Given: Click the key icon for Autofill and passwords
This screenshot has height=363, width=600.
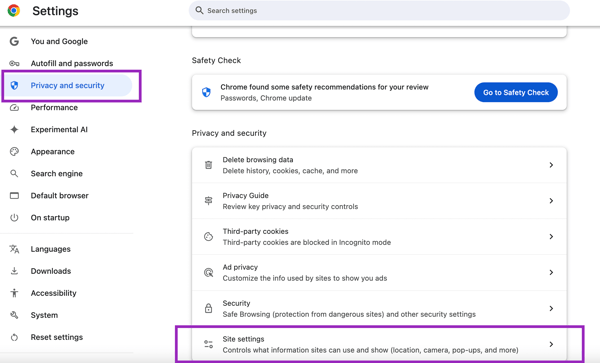Looking at the screenshot, I should (x=14, y=63).
